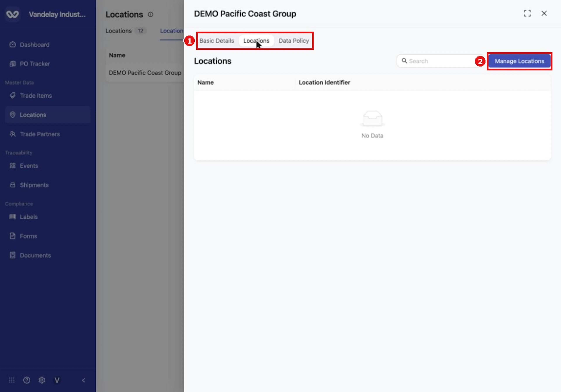The height and width of the screenshot is (392, 561).
Task: Click the Documents file icon
Action: (13, 255)
